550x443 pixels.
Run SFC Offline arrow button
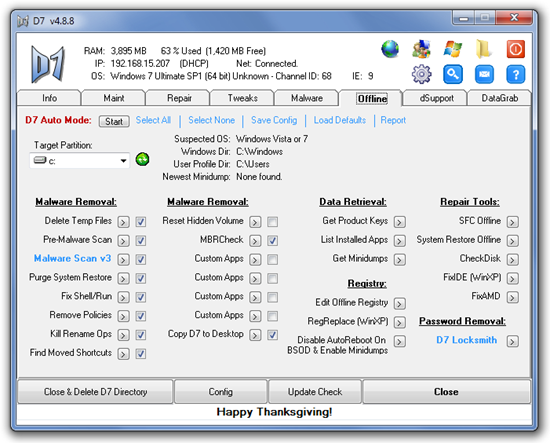coord(512,222)
